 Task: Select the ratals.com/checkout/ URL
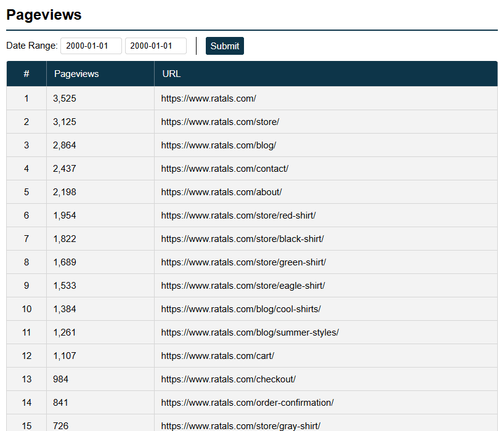pos(229,379)
